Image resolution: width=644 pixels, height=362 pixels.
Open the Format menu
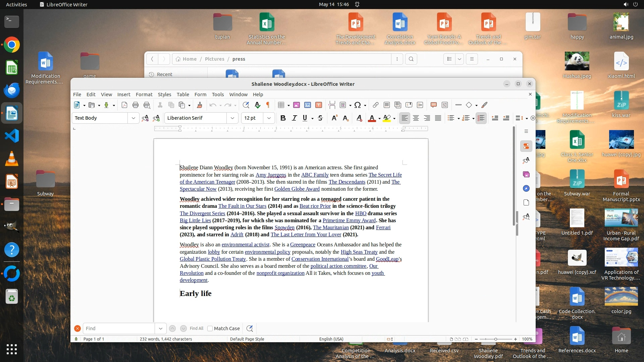coord(144,95)
